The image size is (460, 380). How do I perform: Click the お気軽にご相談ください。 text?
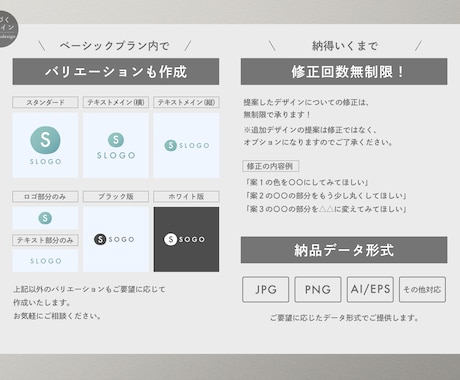(x=57, y=316)
